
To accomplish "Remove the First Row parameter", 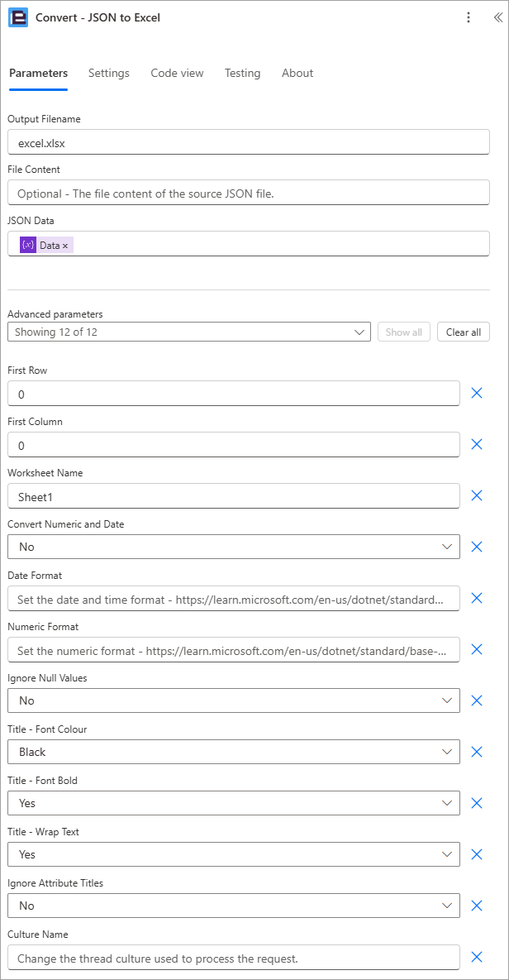I will (x=477, y=393).
